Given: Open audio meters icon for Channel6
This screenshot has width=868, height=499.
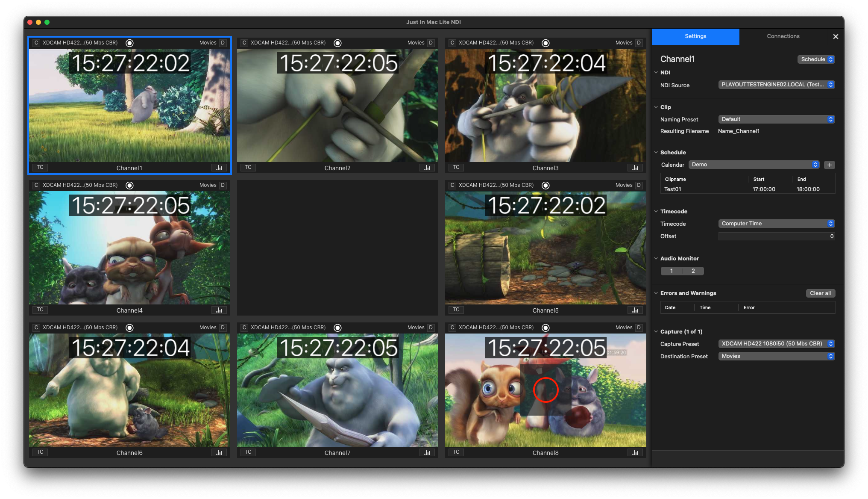Looking at the screenshot, I should 219,452.
